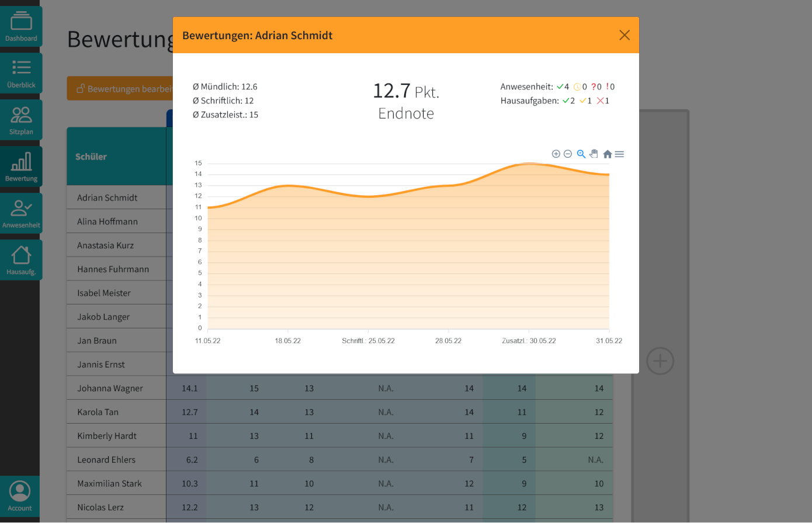Click the chart zoom in icon
Screen dimensions: 812x523
tap(556, 154)
